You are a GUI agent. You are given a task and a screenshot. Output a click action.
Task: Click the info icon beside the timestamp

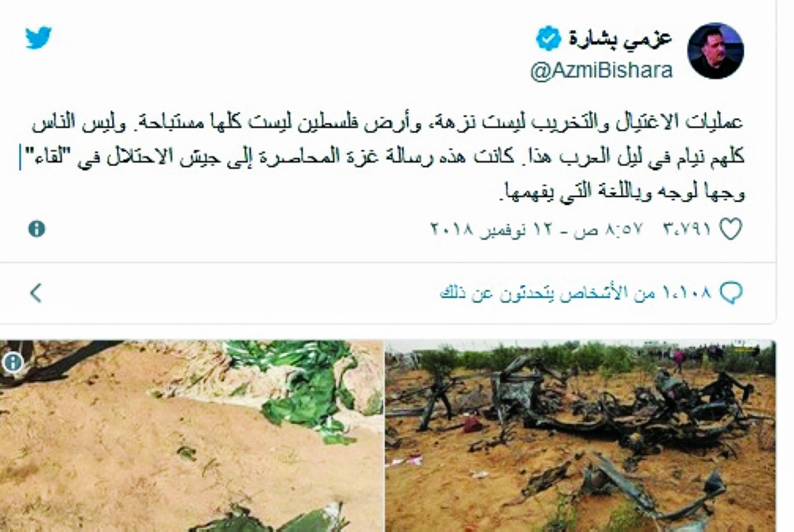point(37,229)
